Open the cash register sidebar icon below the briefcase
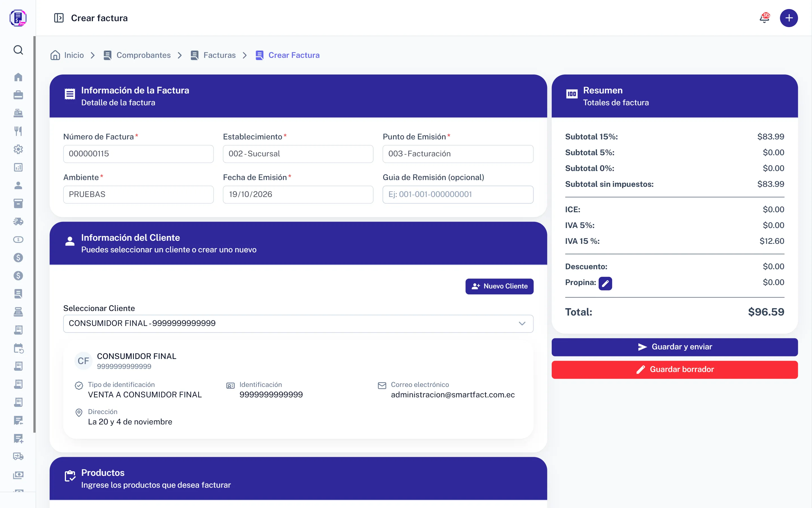The image size is (812, 508). pos(18,113)
